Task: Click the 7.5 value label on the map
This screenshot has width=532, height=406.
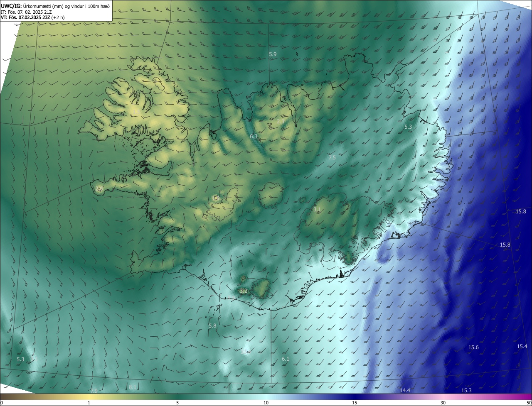Action: click(x=332, y=158)
